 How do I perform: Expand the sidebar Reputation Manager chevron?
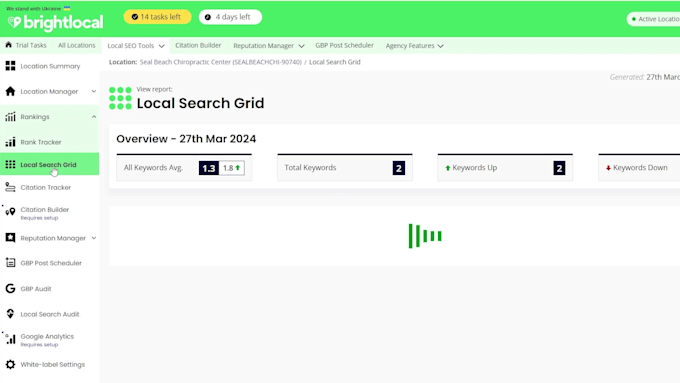pos(94,238)
